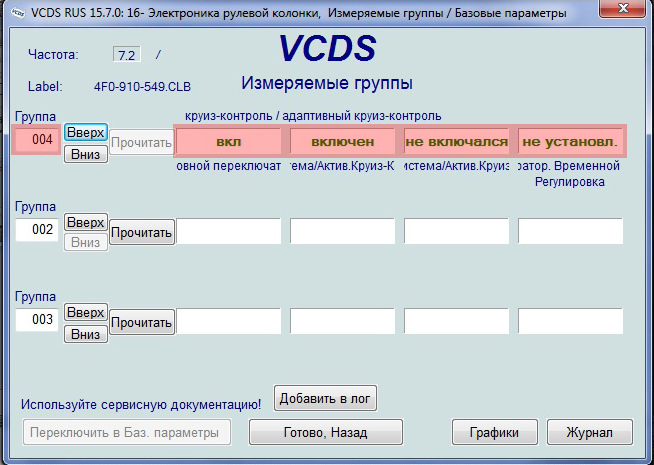Click the Вверх button for group 002
The image size is (654, 465).
(x=86, y=222)
